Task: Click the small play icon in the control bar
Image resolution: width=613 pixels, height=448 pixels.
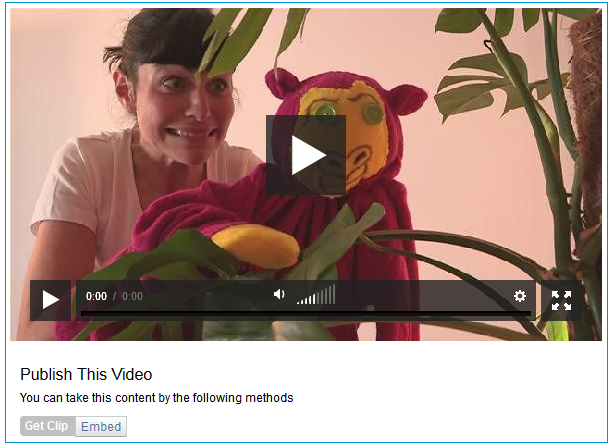Action: click(50, 300)
